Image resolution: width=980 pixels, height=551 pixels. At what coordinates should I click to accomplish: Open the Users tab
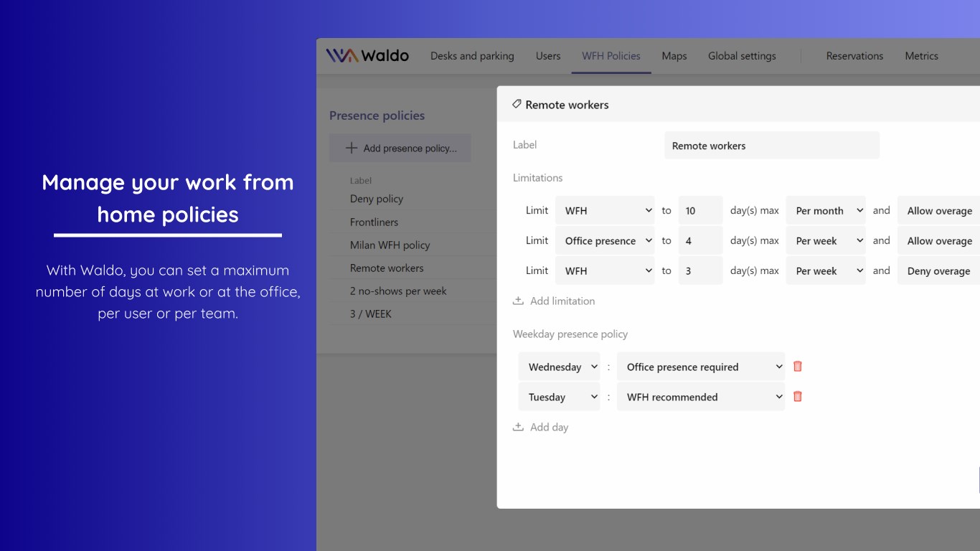pyautogui.click(x=548, y=56)
